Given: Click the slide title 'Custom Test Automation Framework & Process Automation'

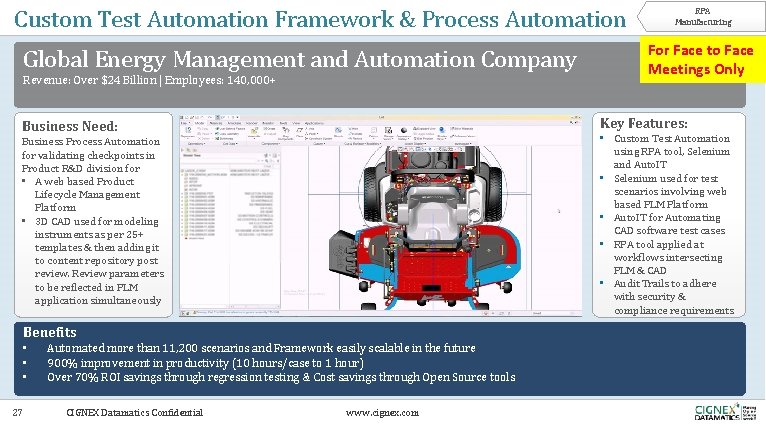Looking at the screenshot, I should [319, 20].
